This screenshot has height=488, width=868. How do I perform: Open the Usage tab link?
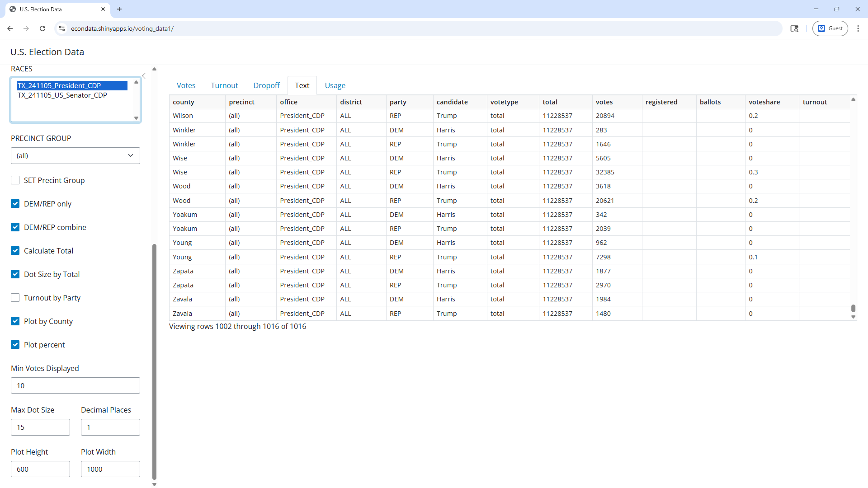pyautogui.click(x=335, y=85)
